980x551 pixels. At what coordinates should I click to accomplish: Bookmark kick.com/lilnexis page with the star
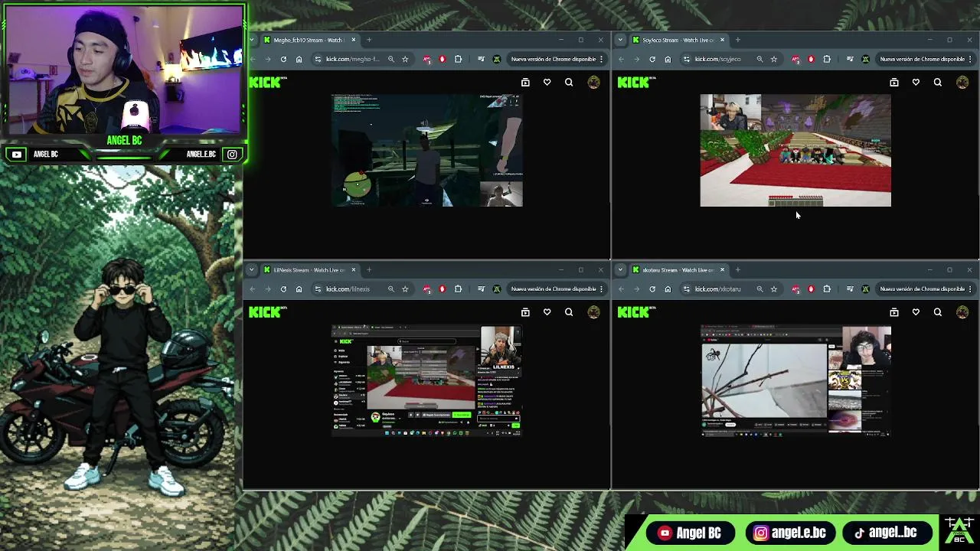405,289
